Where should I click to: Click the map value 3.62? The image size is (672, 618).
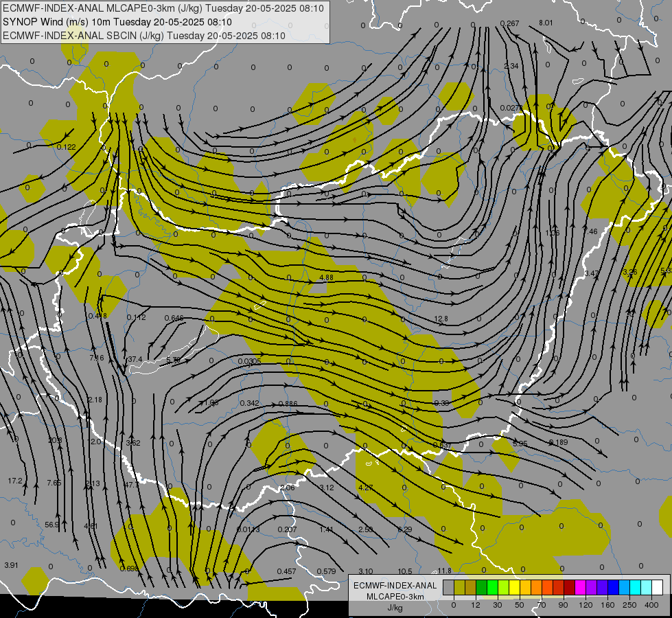133,443
